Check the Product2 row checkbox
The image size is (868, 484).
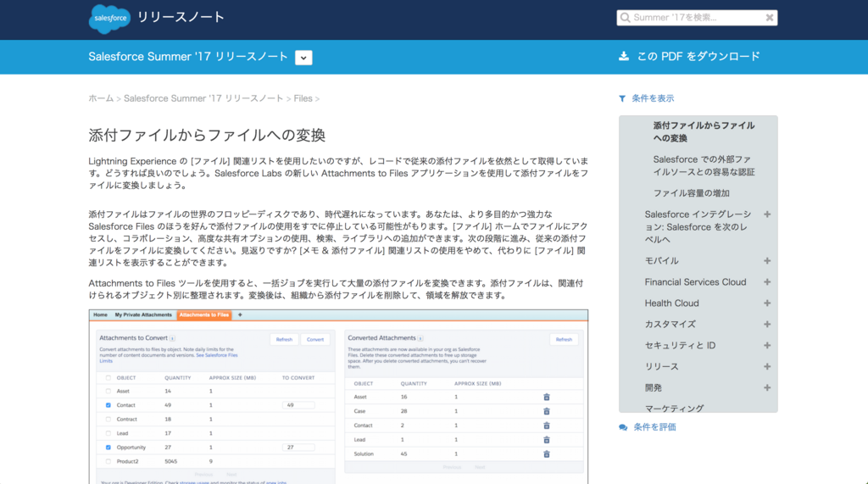pyautogui.click(x=108, y=461)
